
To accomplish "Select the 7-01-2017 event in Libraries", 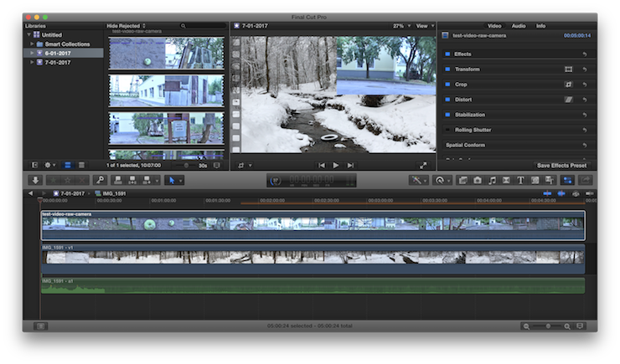I will (x=57, y=62).
